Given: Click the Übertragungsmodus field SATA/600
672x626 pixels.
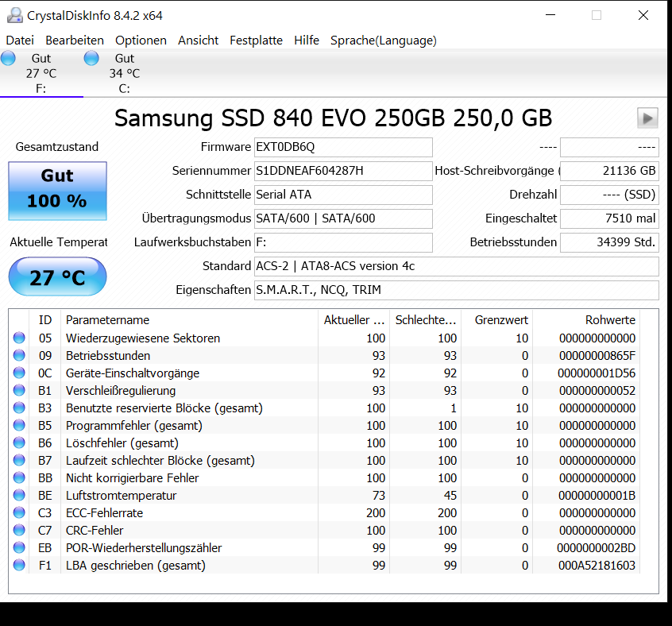Looking at the screenshot, I should tap(343, 218).
